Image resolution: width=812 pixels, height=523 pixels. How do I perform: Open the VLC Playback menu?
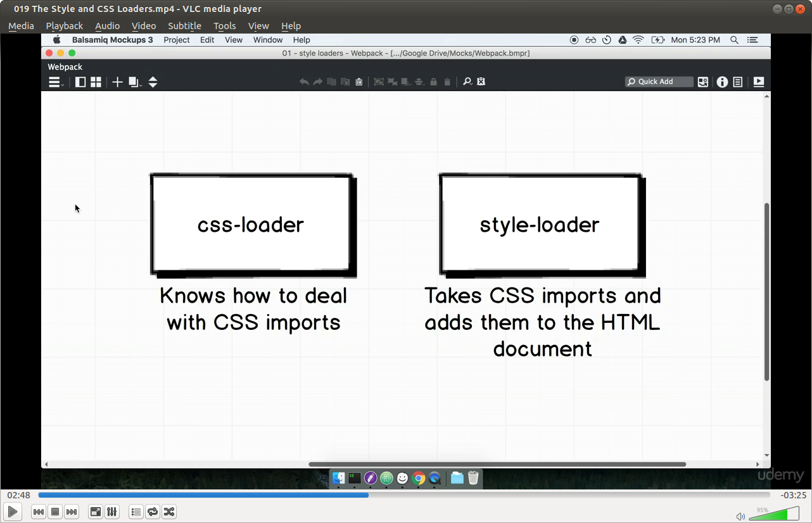click(x=64, y=26)
